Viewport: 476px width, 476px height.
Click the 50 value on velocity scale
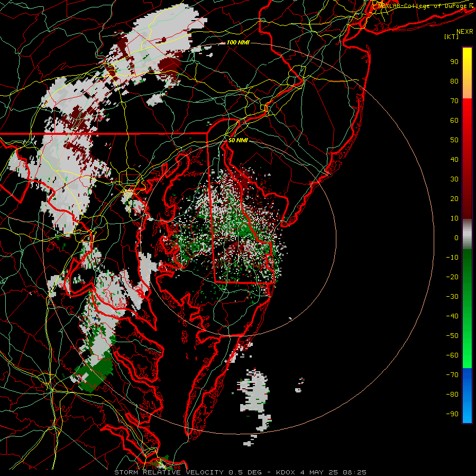point(454,140)
